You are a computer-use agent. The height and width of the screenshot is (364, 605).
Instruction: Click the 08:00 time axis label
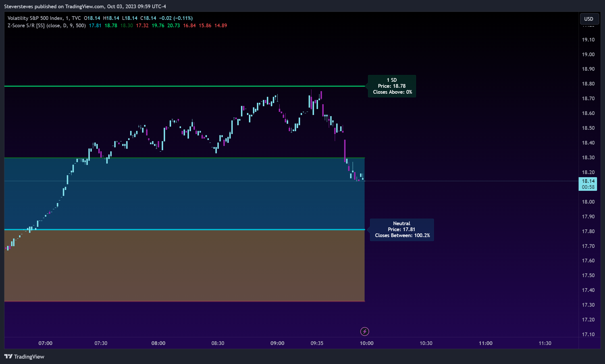tap(158, 343)
